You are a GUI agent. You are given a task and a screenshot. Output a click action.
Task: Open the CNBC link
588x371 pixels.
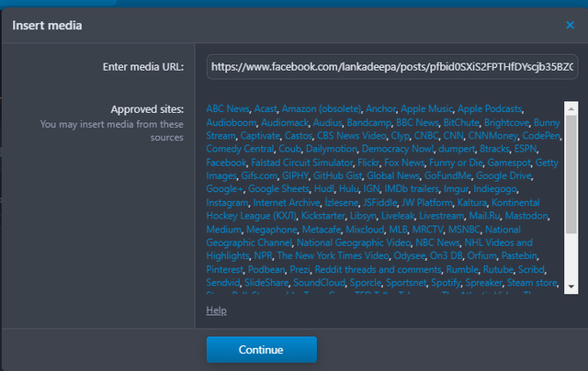[x=426, y=136]
